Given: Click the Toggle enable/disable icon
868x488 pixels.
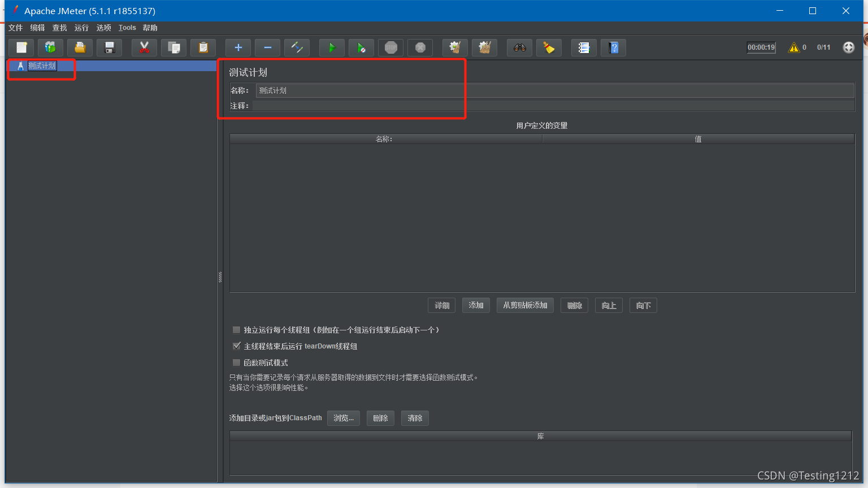Looking at the screenshot, I should [297, 47].
